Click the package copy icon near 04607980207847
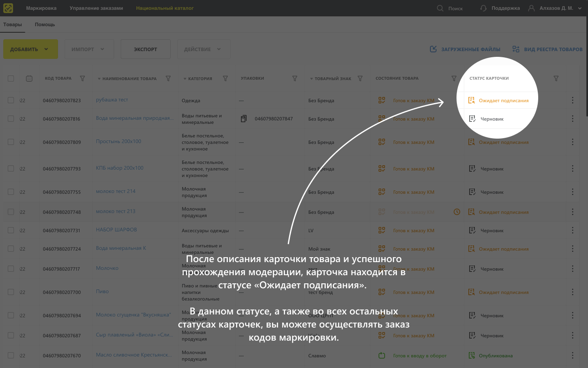The height and width of the screenshot is (368, 588). click(x=244, y=119)
